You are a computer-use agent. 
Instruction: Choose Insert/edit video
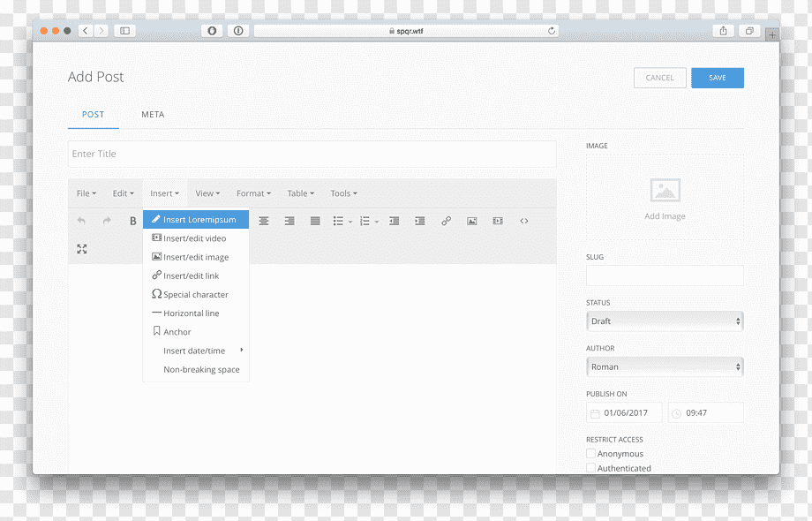[196, 238]
